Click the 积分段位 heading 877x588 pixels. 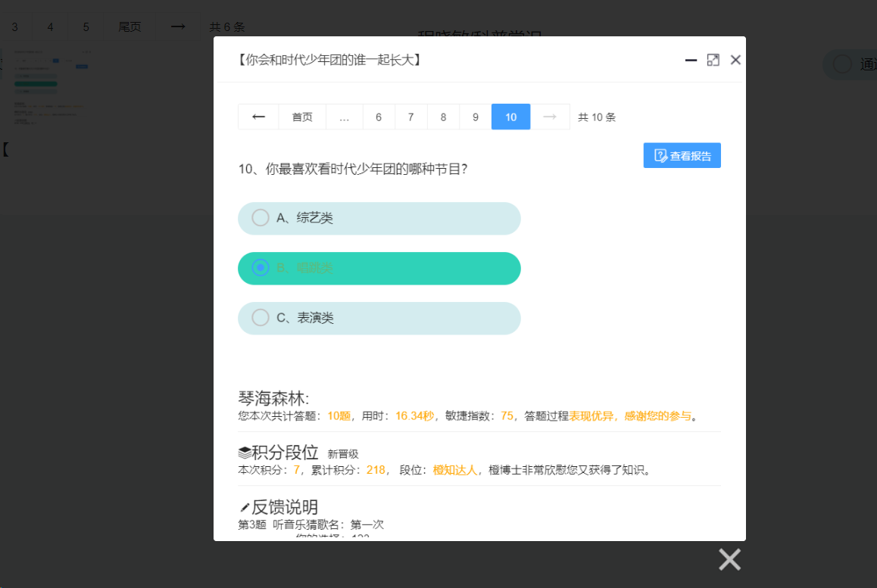(286, 453)
